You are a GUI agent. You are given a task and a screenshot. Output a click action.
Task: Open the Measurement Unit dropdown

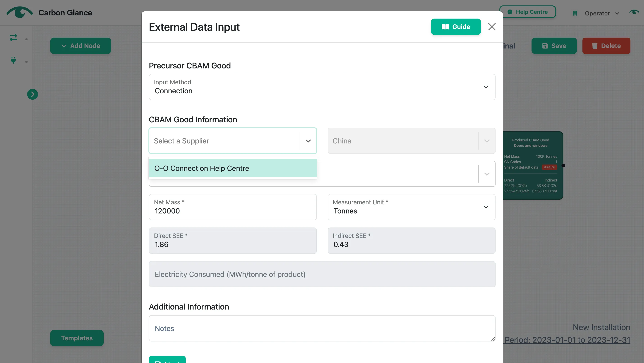[x=411, y=207]
